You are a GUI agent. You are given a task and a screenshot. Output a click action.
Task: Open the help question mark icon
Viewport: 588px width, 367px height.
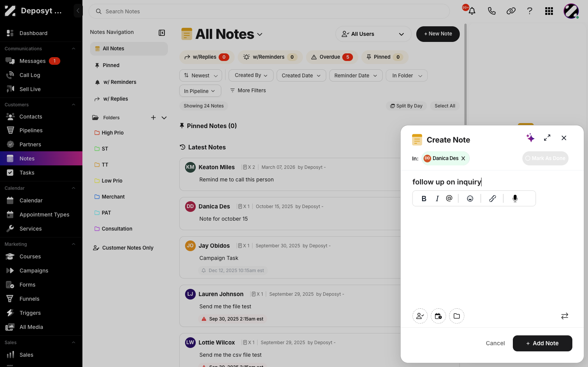530,11
